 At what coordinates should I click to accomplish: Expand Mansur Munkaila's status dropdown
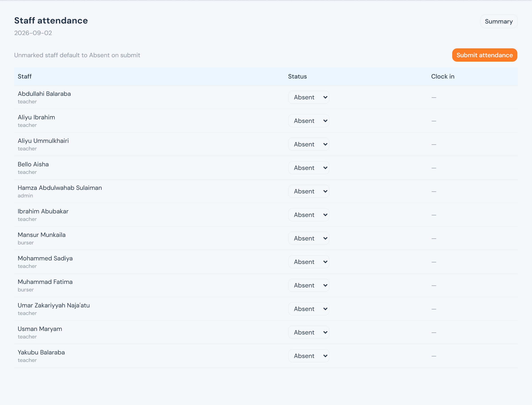point(308,238)
